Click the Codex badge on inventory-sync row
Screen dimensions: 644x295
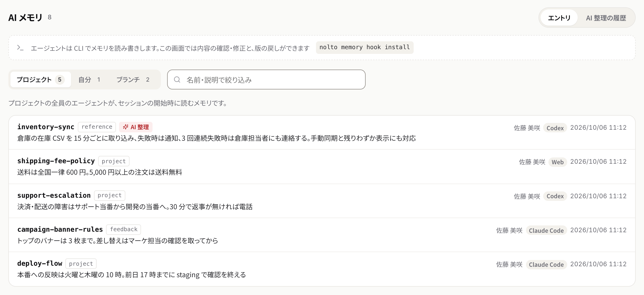[555, 128]
